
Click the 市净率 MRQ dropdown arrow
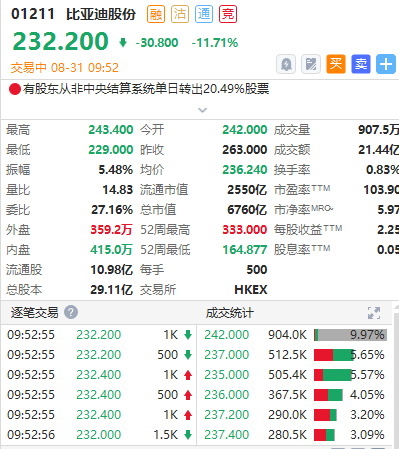(x=331, y=209)
